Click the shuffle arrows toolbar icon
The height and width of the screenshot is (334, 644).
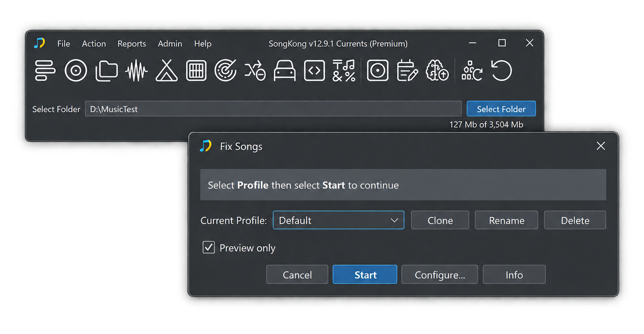point(255,71)
